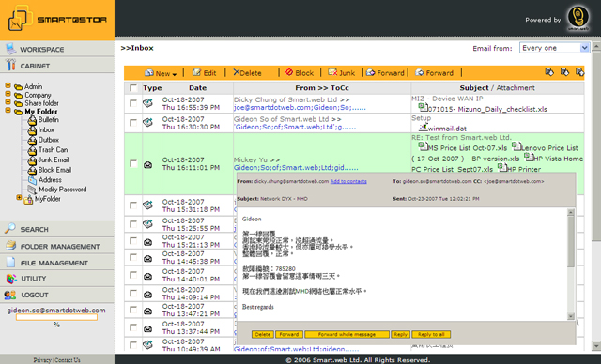Image resolution: width=601 pixels, height=364 pixels.
Task: Check the 16:30:30 PM email checkbox
Action: coord(133,123)
